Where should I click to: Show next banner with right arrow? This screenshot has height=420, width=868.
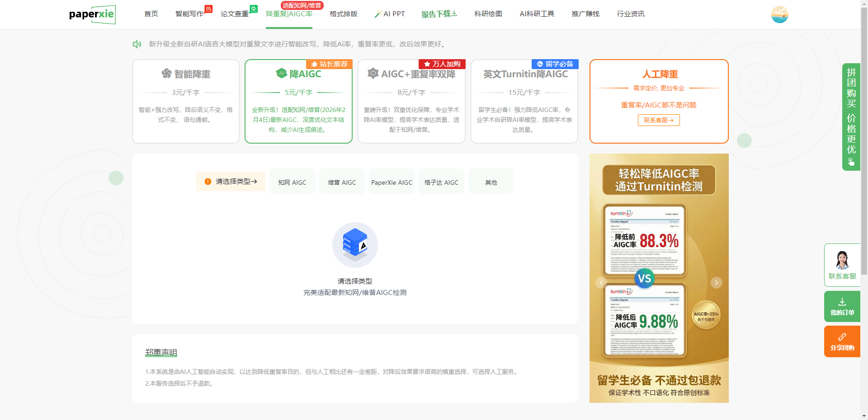pos(716,283)
